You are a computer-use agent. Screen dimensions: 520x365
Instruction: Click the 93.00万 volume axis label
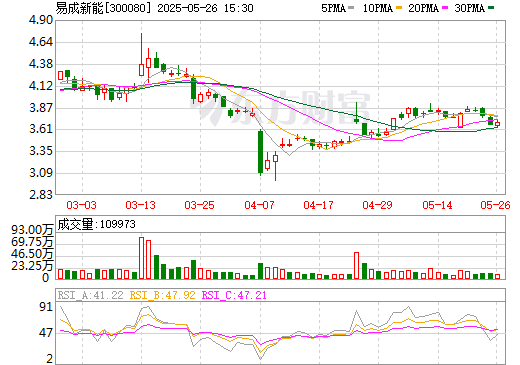tap(32, 230)
